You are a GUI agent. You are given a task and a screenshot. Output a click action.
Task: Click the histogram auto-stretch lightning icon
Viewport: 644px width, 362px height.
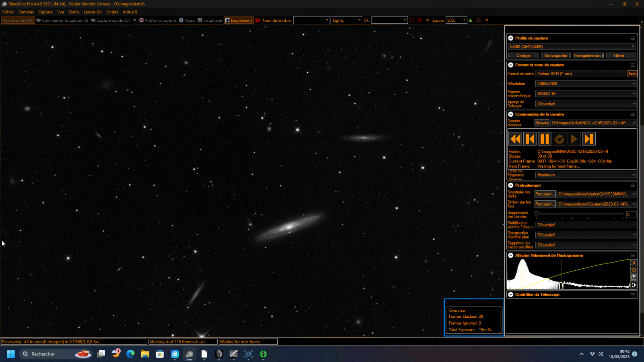pos(634,263)
